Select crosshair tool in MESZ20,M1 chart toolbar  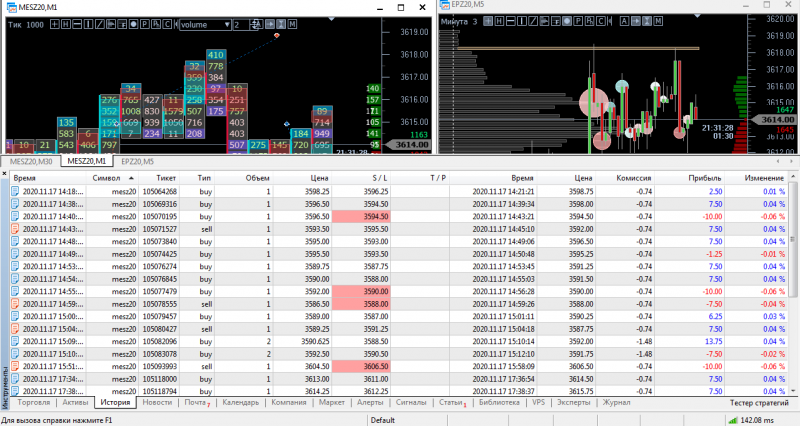click(55, 24)
